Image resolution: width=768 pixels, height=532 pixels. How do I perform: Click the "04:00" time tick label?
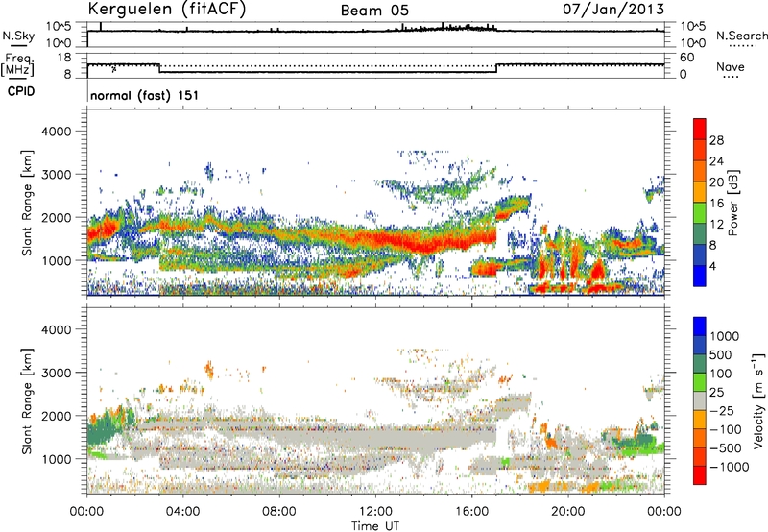coord(182,512)
